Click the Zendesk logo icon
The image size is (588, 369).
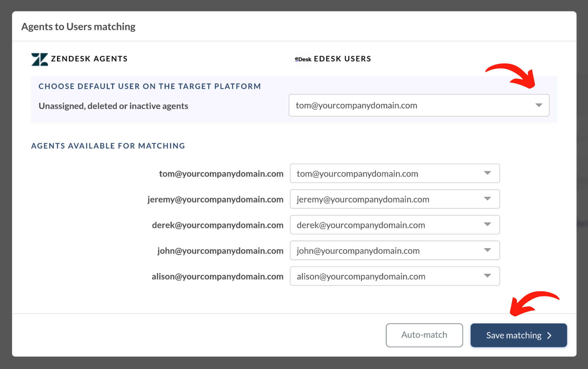[40, 59]
